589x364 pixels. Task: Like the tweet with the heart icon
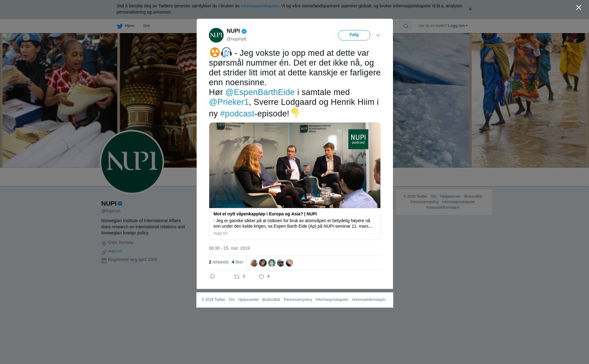[x=261, y=277]
